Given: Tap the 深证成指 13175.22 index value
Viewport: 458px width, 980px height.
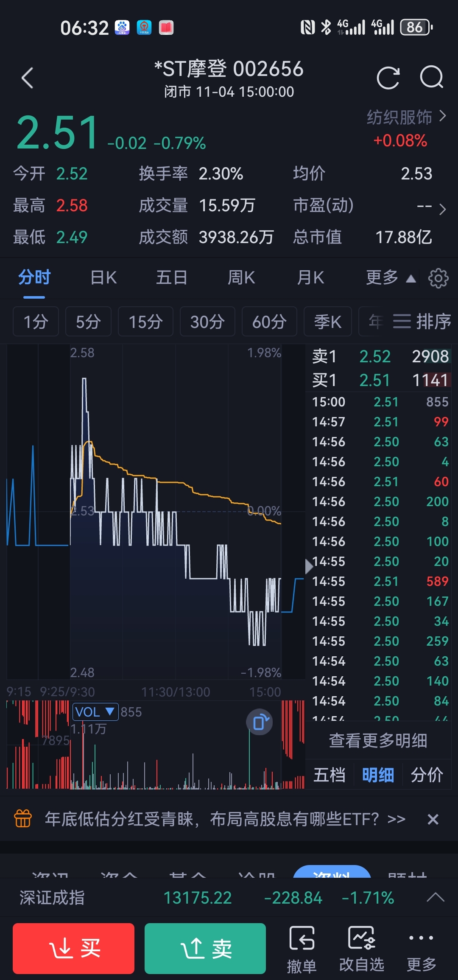Looking at the screenshot, I should 198,898.
